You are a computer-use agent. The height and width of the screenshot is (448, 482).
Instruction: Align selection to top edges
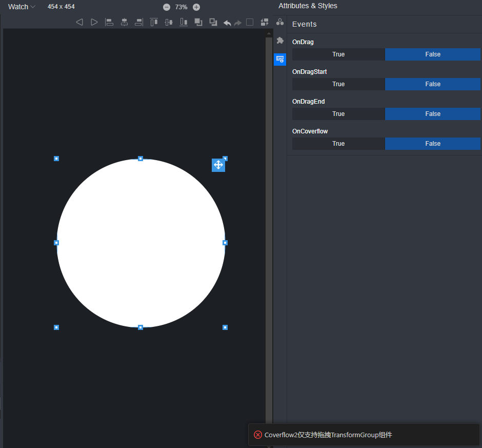[154, 22]
